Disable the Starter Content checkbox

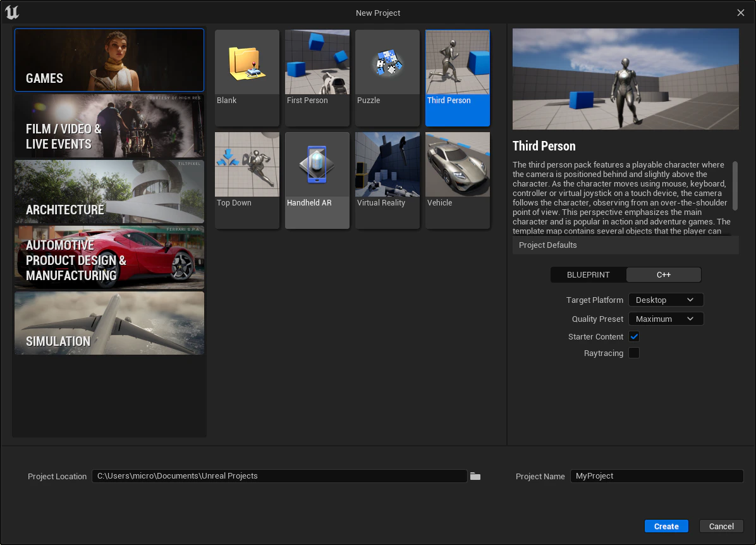(634, 337)
